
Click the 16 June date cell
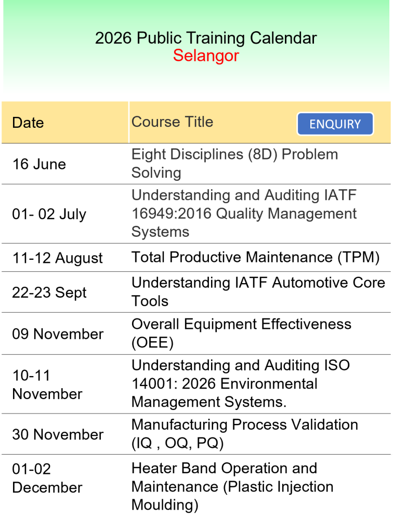pyautogui.click(x=39, y=164)
